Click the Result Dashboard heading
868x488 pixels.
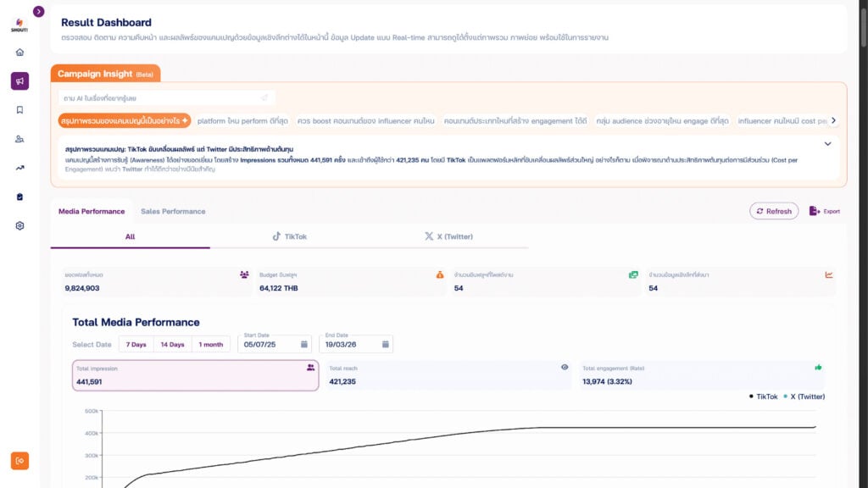106,23
